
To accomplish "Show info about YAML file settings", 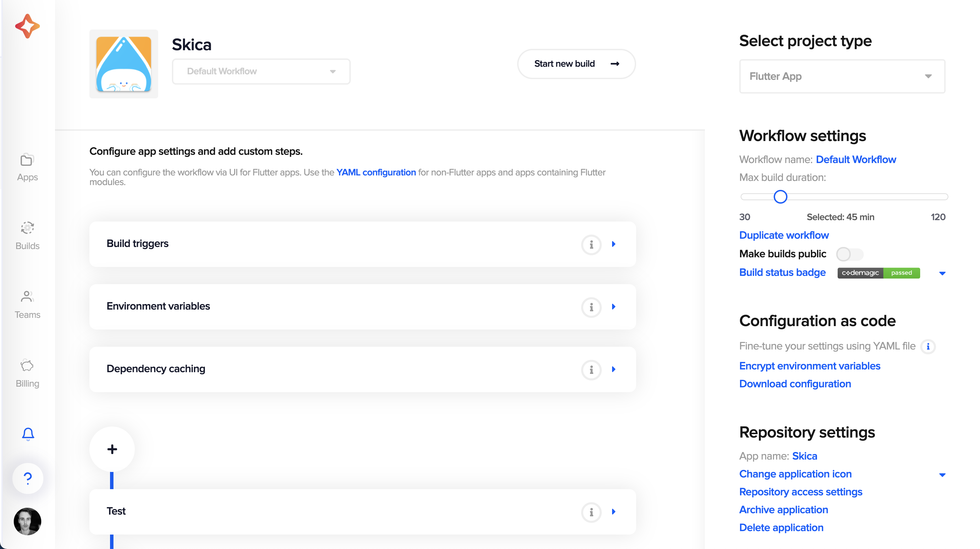I will click(x=928, y=347).
